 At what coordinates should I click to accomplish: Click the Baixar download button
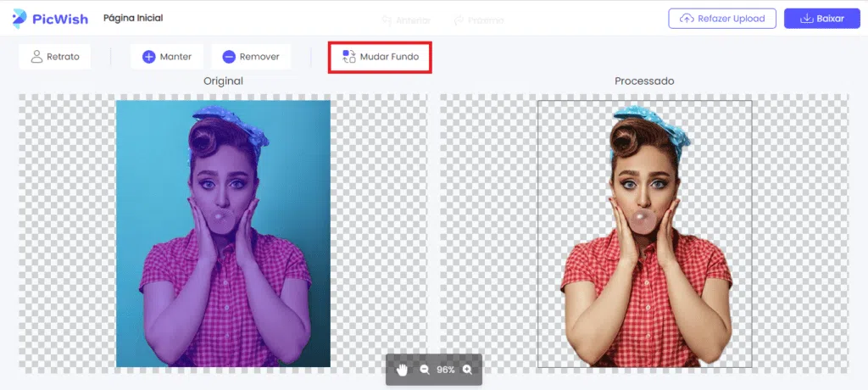pyautogui.click(x=822, y=19)
